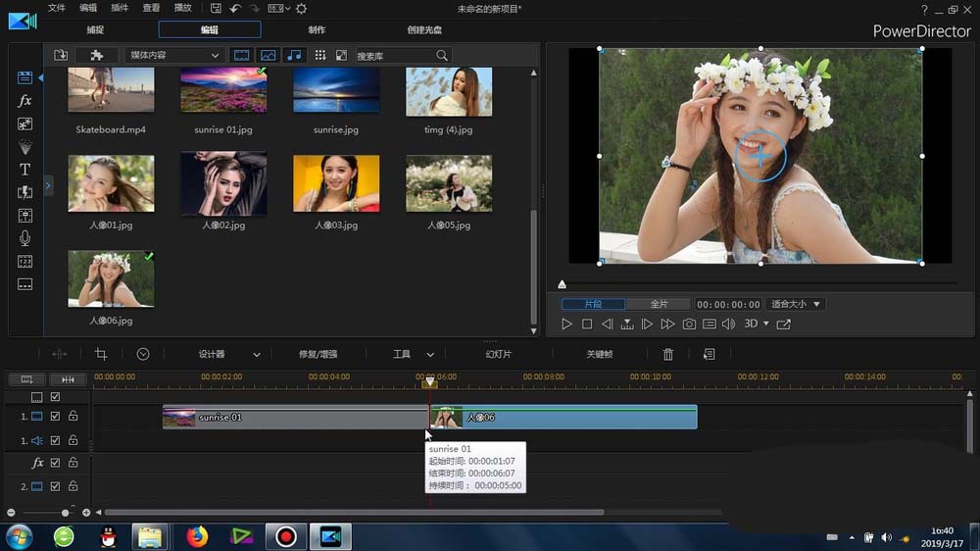The width and height of the screenshot is (980, 551).
Task: Open the Effects (fx) room in sidebar
Action: coord(24,101)
